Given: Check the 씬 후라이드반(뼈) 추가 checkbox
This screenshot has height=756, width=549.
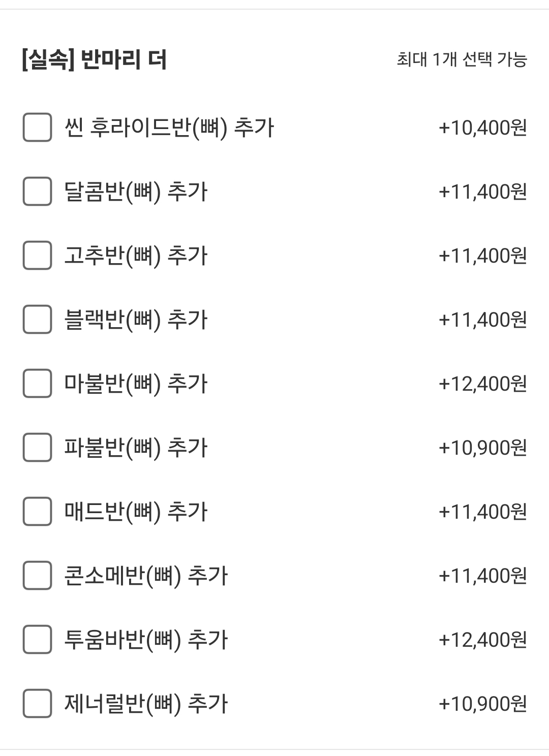Looking at the screenshot, I should [37, 127].
